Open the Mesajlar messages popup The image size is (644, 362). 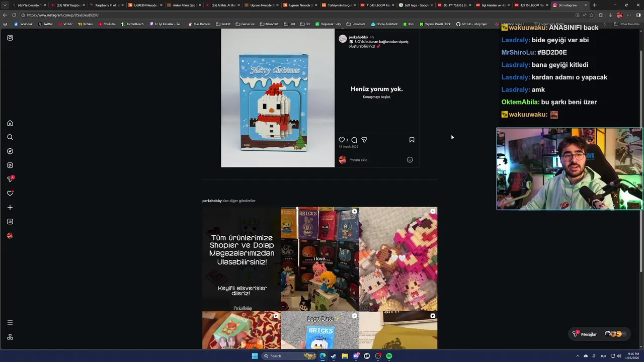[599, 334]
